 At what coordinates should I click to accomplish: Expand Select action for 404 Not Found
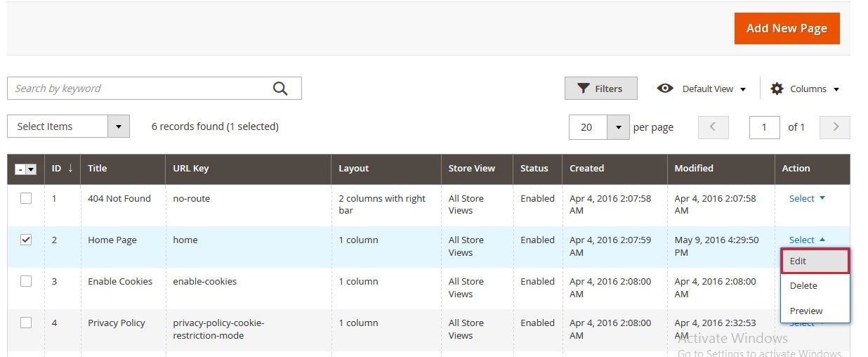(807, 198)
